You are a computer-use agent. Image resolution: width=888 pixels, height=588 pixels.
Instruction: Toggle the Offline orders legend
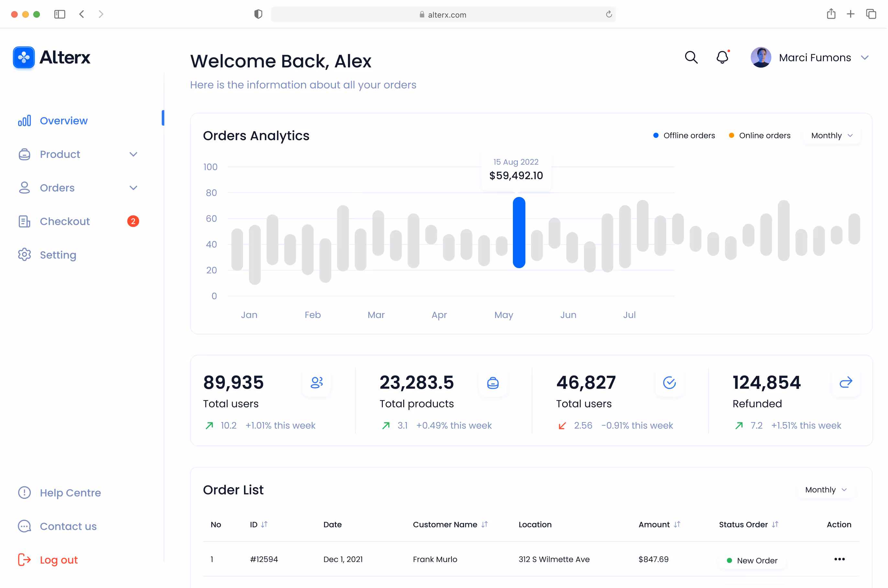[683, 136]
